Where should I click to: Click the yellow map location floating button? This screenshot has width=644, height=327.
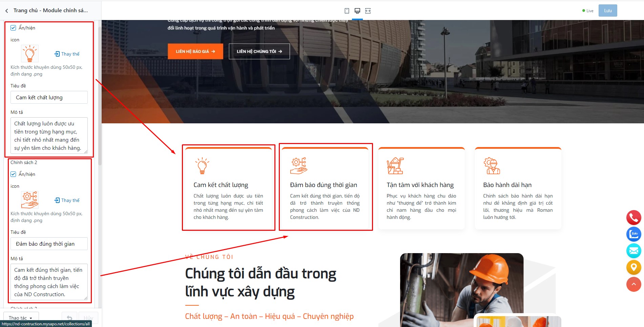pyautogui.click(x=633, y=267)
